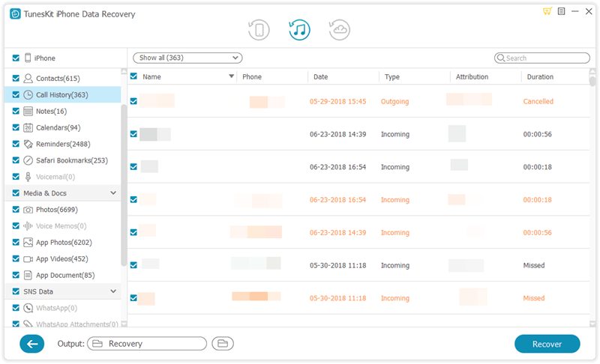This screenshot has height=364, width=600.
Task: Click the Call History clock icon
Action: pos(28,94)
